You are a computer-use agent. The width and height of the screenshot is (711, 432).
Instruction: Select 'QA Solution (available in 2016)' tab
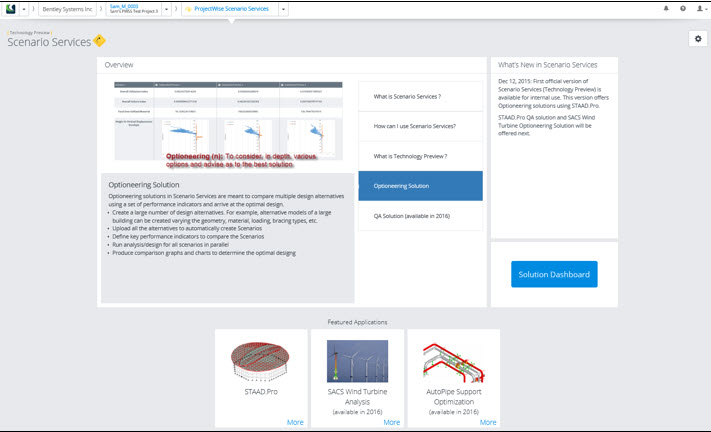pos(420,216)
